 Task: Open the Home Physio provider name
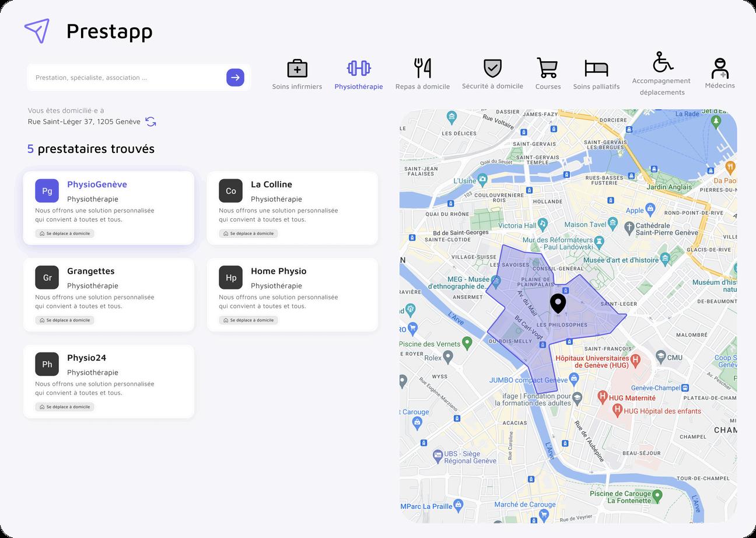tap(278, 271)
